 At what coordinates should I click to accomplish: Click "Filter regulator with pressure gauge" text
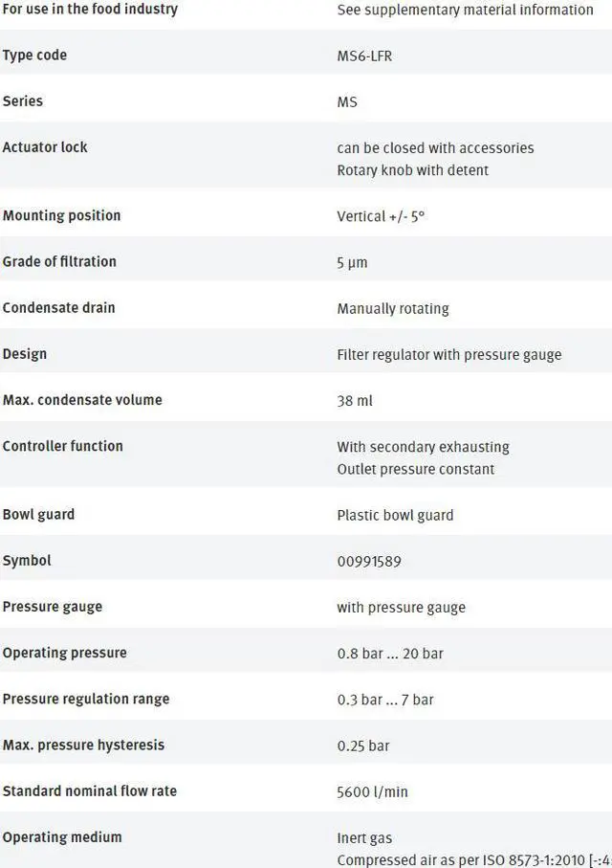[x=448, y=354]
